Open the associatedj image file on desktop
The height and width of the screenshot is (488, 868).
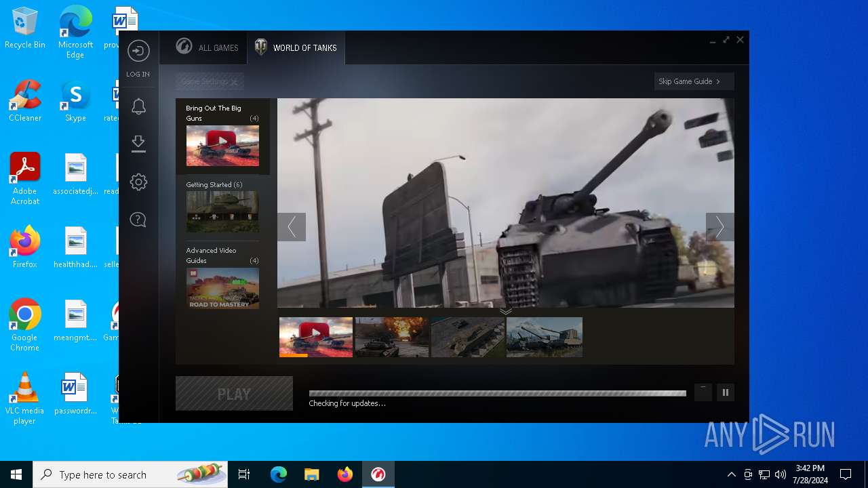click(75, 174)
